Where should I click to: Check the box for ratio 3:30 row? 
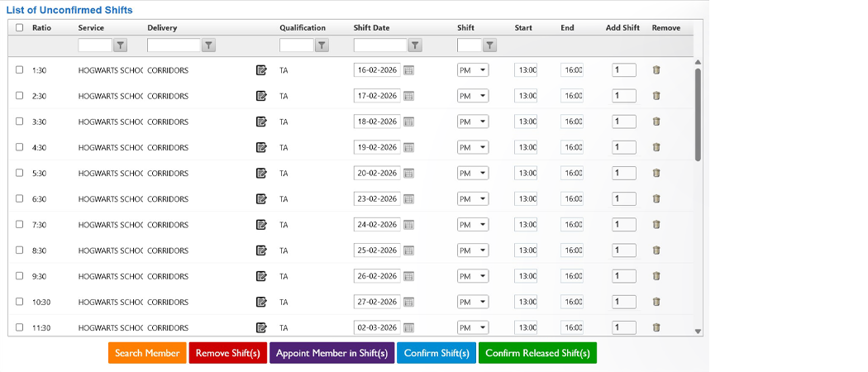point(19,122)
